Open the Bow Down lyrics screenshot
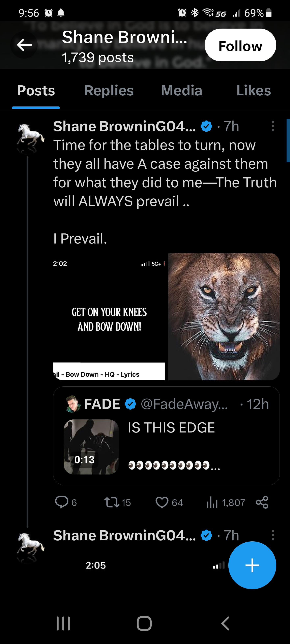The width and height of the screenshot is (290, 644). tap(109, 316)
